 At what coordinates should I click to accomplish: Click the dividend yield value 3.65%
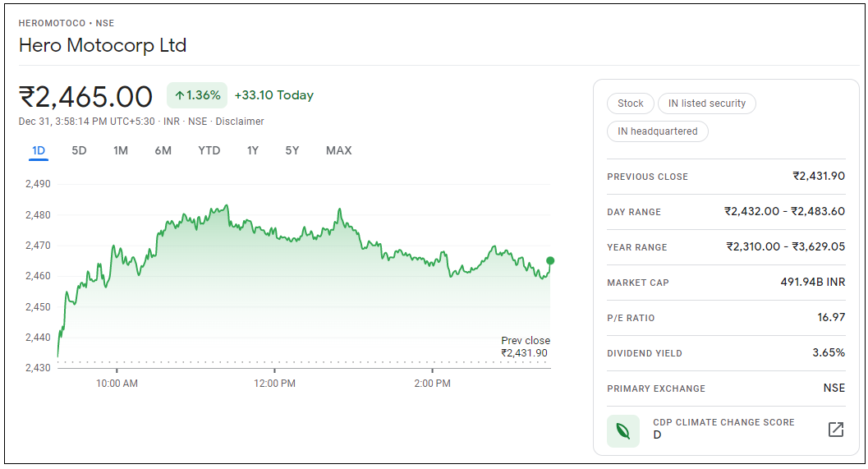click(x=829, y=352)
